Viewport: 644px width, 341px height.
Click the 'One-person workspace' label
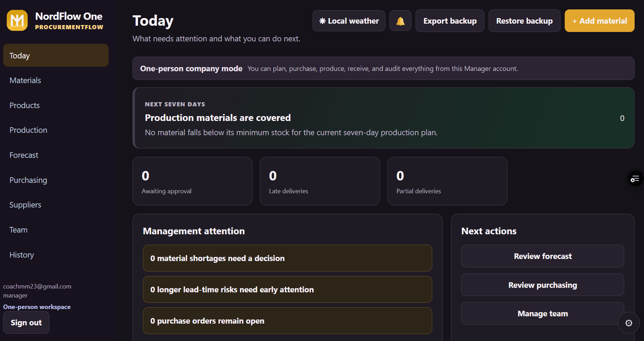pos(37,307)
